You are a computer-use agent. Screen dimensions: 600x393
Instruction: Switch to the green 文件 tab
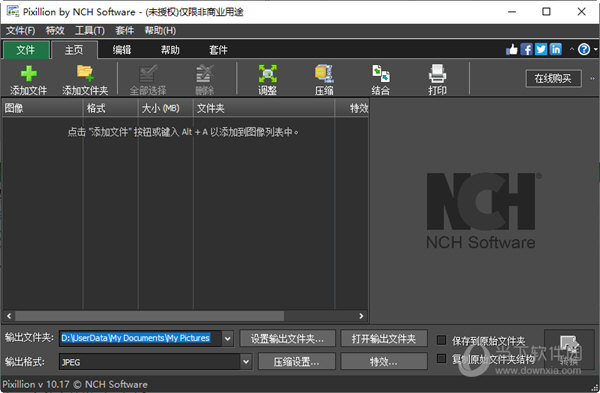[x=26, y=50]
